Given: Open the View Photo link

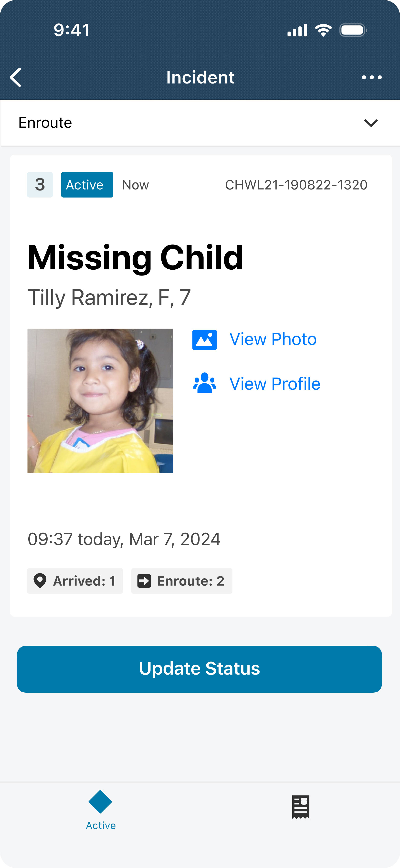Looking at the screenshot, I should [273, 339].
